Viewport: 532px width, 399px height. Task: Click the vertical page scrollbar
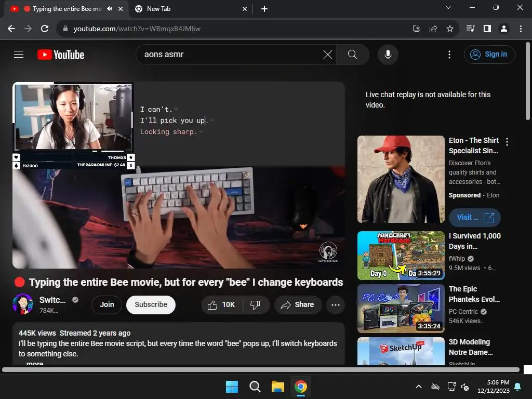tap(528, 82)
